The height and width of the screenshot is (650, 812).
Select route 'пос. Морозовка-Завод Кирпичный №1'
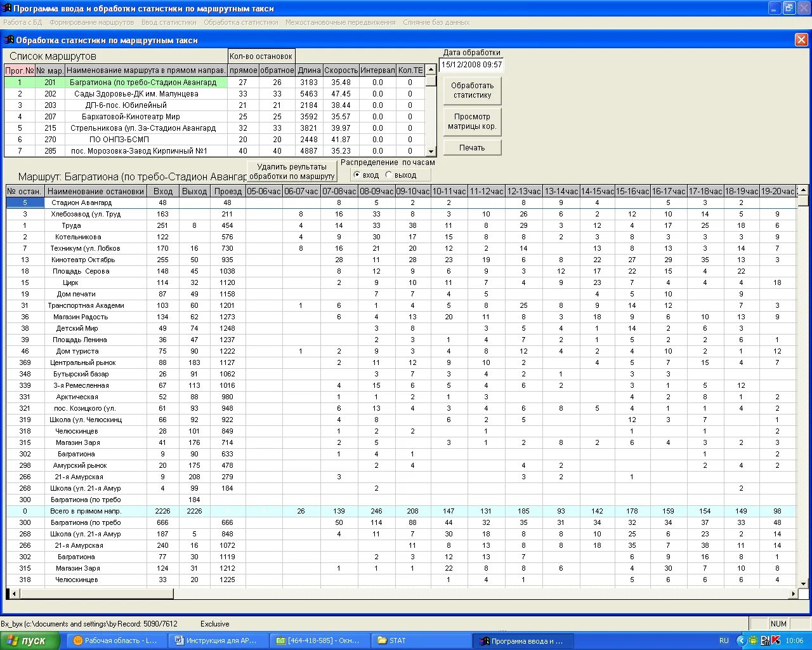(x=214, y=151)
